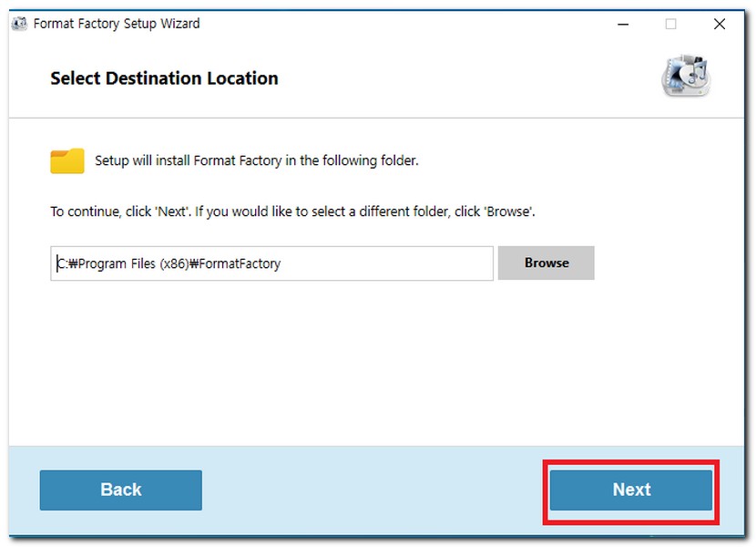Go Back to the previous setup step
Screen dimensions: 756x547
(x=120, y=490)
